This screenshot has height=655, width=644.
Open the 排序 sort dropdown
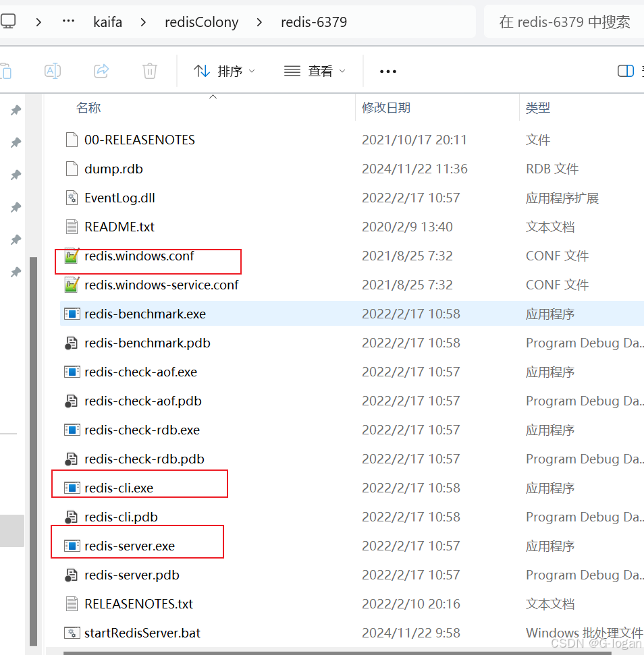(224, 71)
